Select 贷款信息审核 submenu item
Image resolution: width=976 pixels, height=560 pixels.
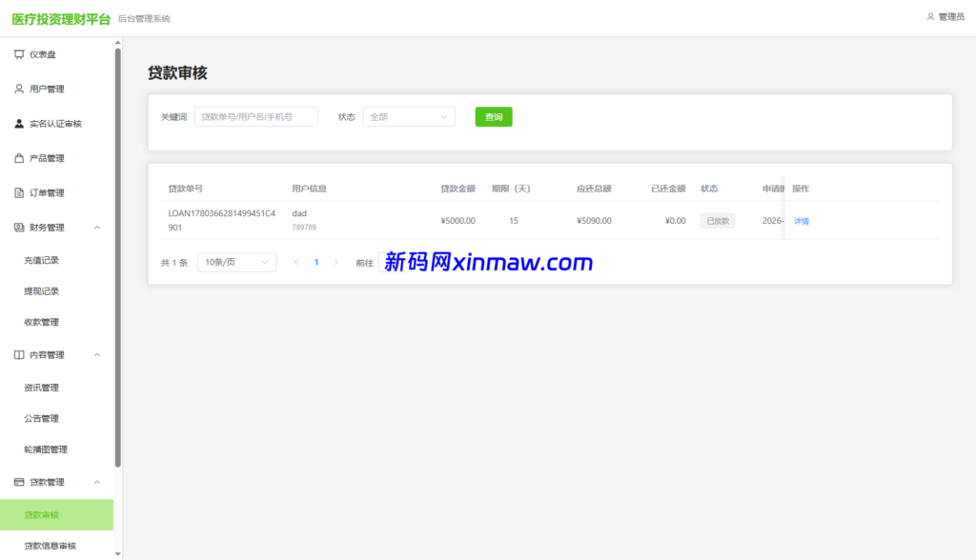tap(56, 546)
